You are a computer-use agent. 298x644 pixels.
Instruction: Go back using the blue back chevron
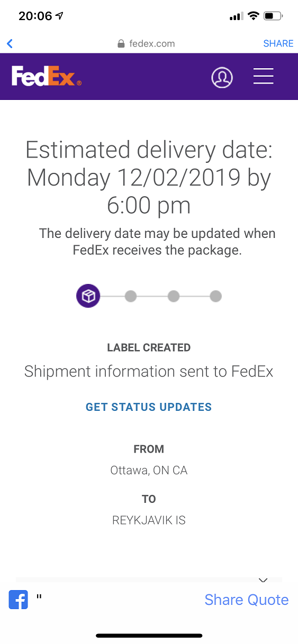[10, 44]
